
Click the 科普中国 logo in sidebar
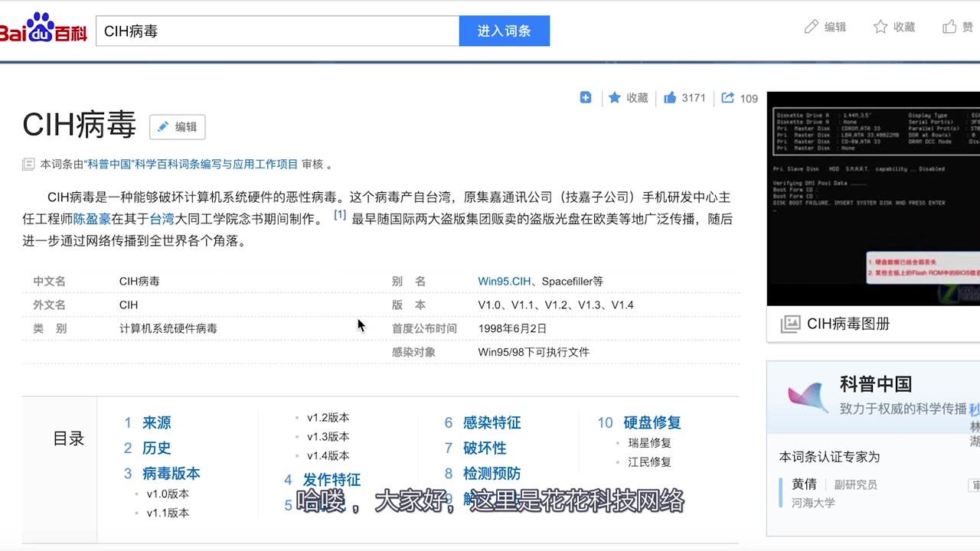(808, 396)
